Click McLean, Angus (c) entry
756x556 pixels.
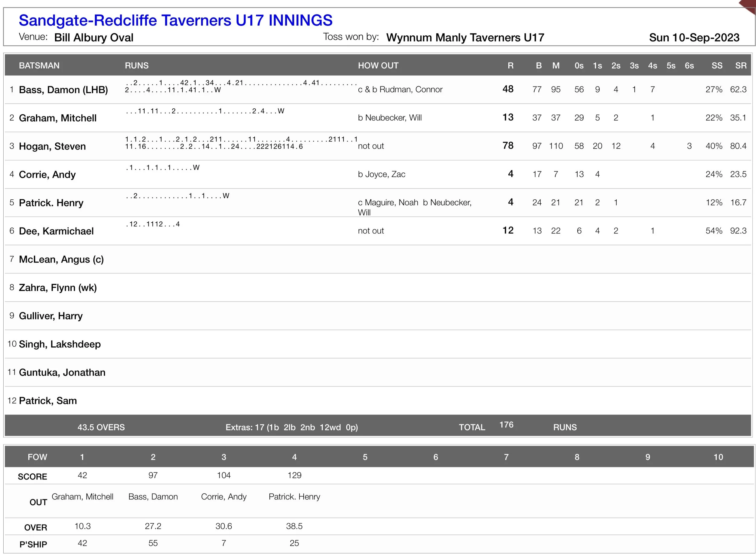pyautogui.click(x=61, y=260)
